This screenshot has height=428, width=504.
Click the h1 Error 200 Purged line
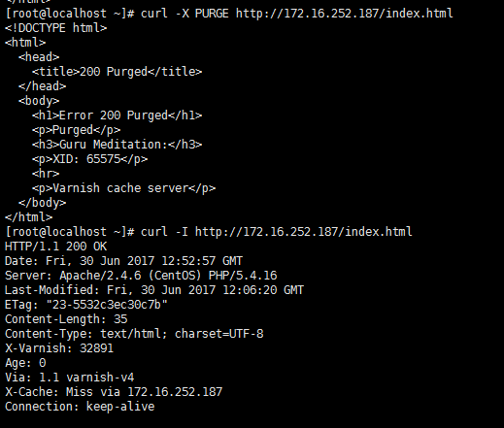(x=117, y=115)
